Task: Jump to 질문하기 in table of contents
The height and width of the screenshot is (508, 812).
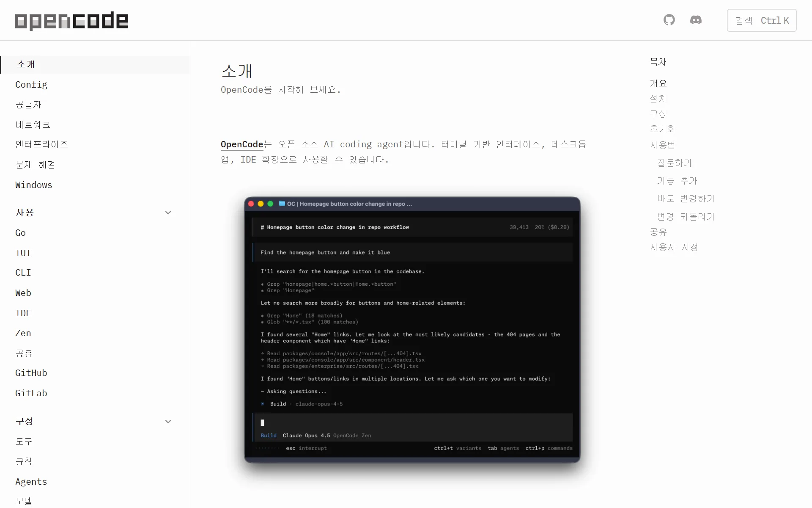Action: click(x=675, y=163)
